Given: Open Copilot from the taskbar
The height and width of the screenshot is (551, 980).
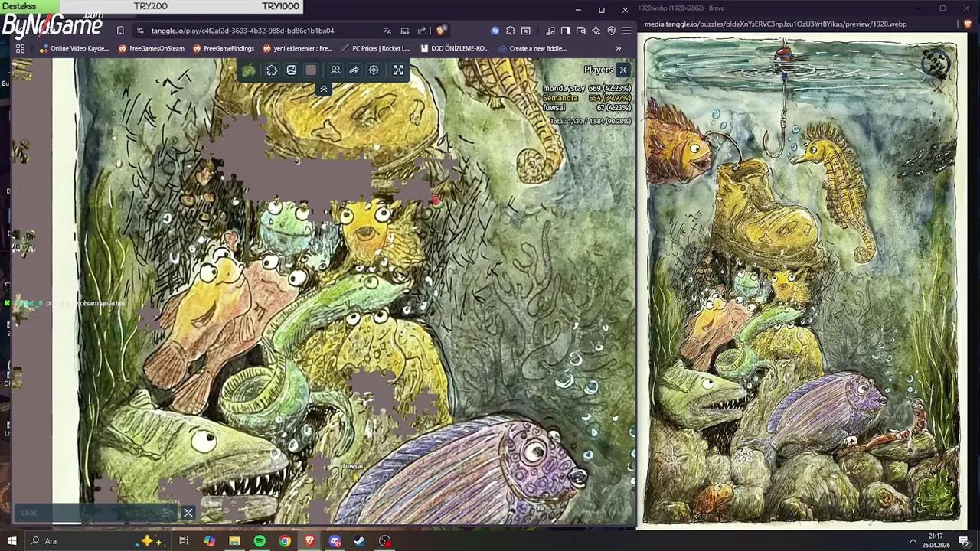Looking at the screenshot, I should point(209,541).
